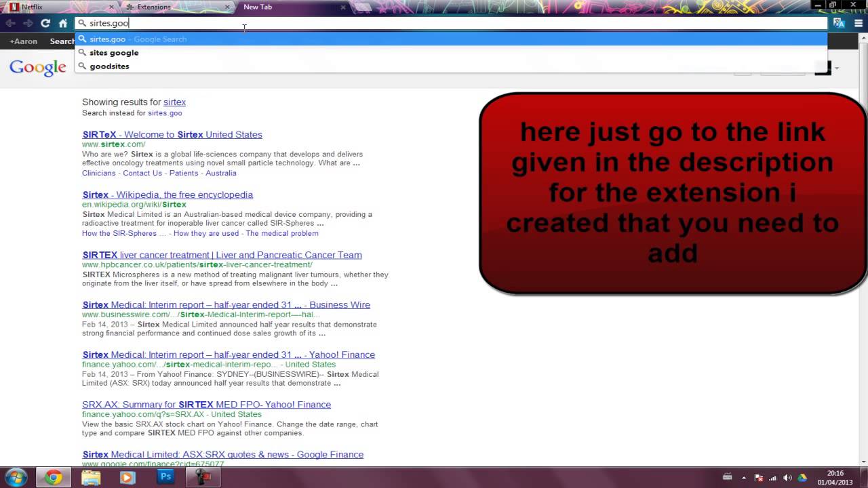Click the translate extension icon
The height and width of the screenshot is (488, 868).
[x=839, y=23]
